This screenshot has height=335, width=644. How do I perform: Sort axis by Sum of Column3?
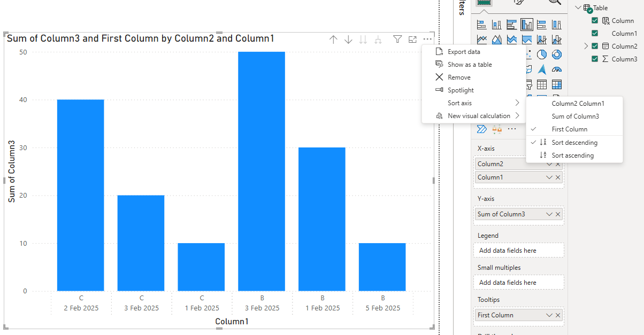pos(574,116)
